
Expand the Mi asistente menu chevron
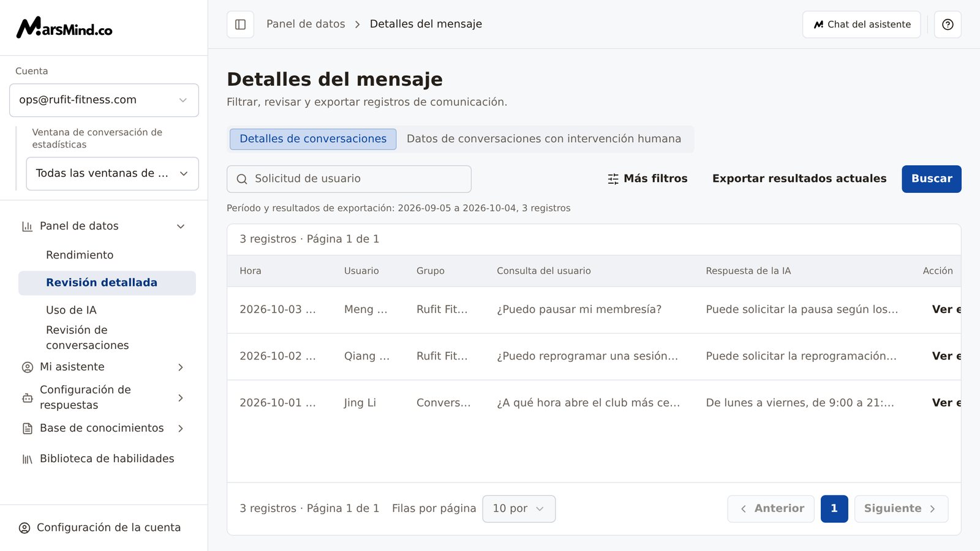tap(181, 367)
